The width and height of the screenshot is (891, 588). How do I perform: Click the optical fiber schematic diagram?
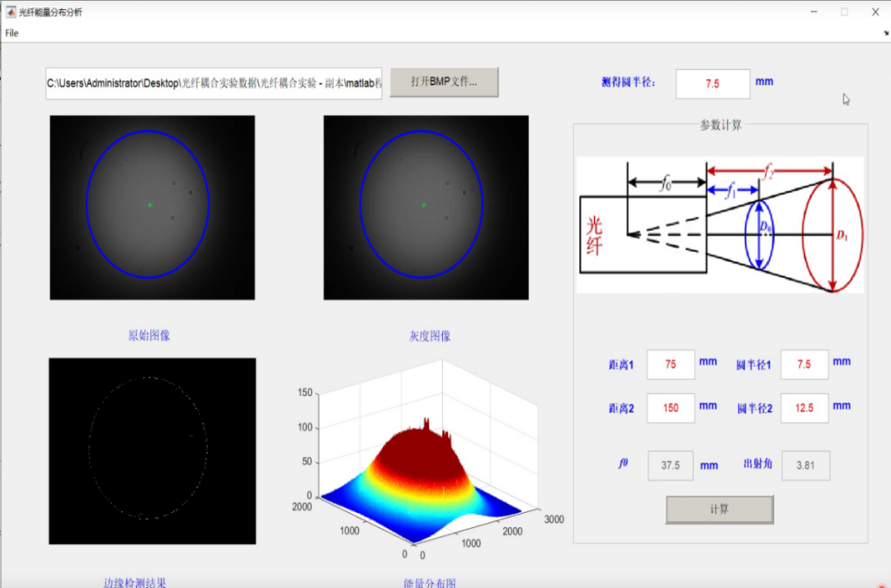[719, 224]
